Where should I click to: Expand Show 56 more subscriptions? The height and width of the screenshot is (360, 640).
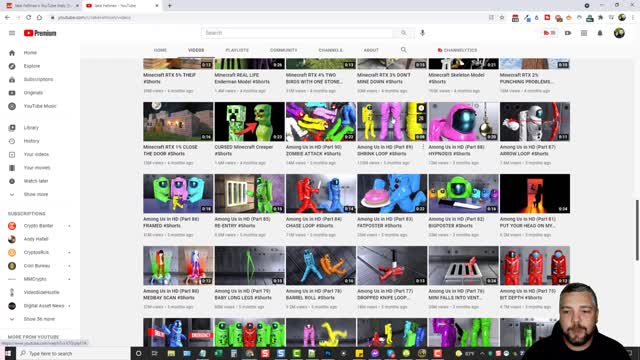[40, 319]
